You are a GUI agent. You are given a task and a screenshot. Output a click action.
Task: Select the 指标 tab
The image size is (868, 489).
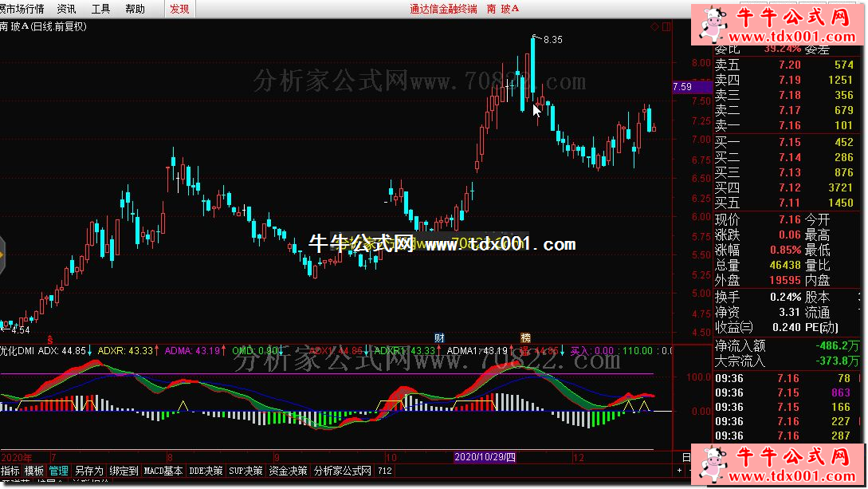click(x=10, y=471)
